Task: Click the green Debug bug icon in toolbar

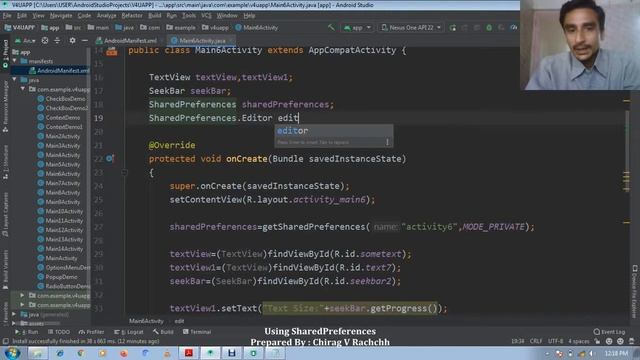Action: click(489, 27)
